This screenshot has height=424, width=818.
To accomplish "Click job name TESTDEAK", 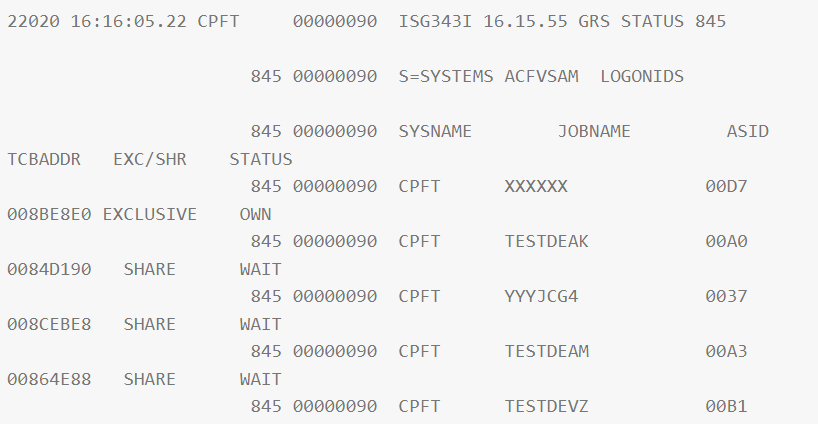I will coord(547,242).
